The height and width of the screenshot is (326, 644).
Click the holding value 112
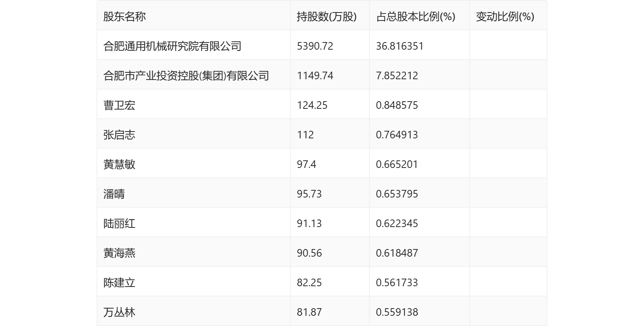(305, 135)
